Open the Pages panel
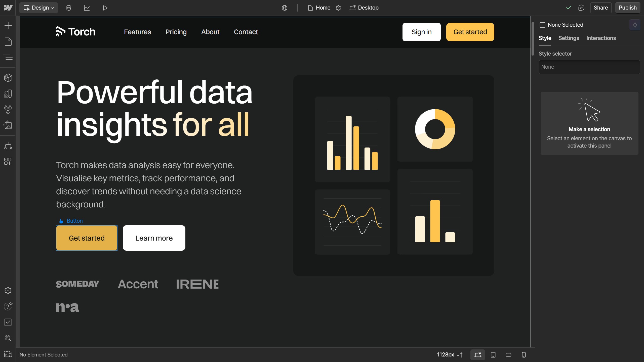 8,41
